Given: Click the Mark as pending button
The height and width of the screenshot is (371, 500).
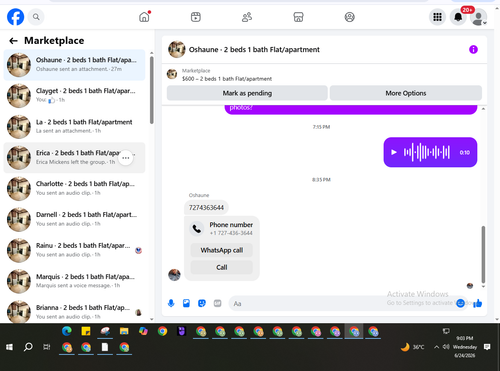Looking at the screenshot, I should coord(247,93).
